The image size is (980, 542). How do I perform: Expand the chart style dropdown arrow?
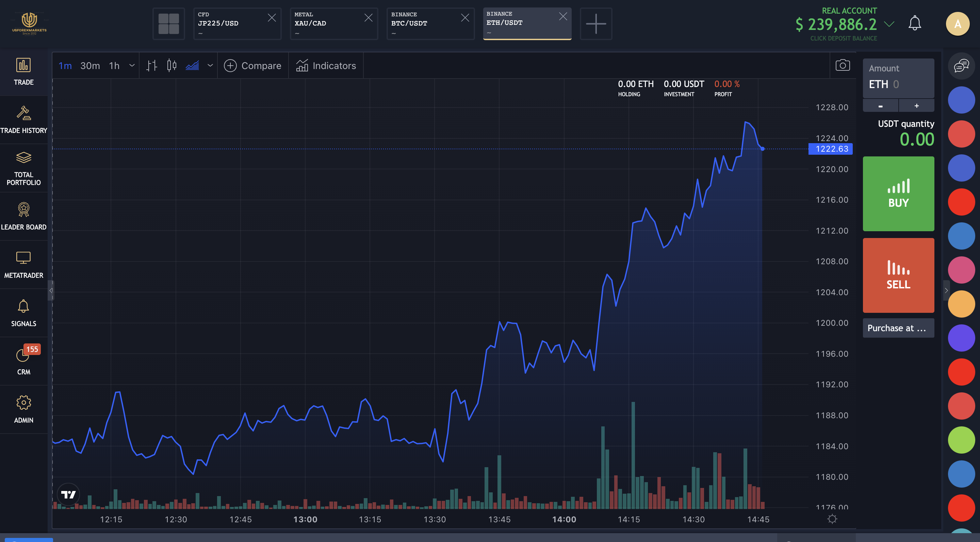210,66
